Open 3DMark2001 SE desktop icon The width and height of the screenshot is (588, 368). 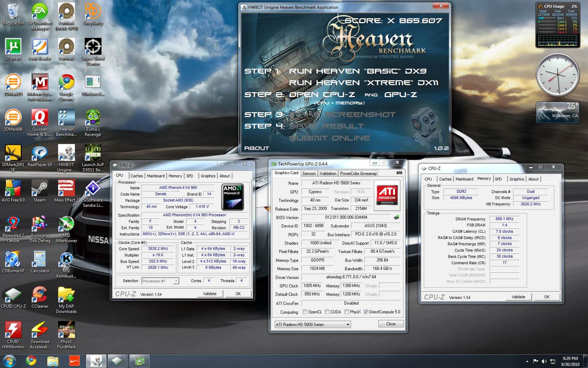[13, 158]
